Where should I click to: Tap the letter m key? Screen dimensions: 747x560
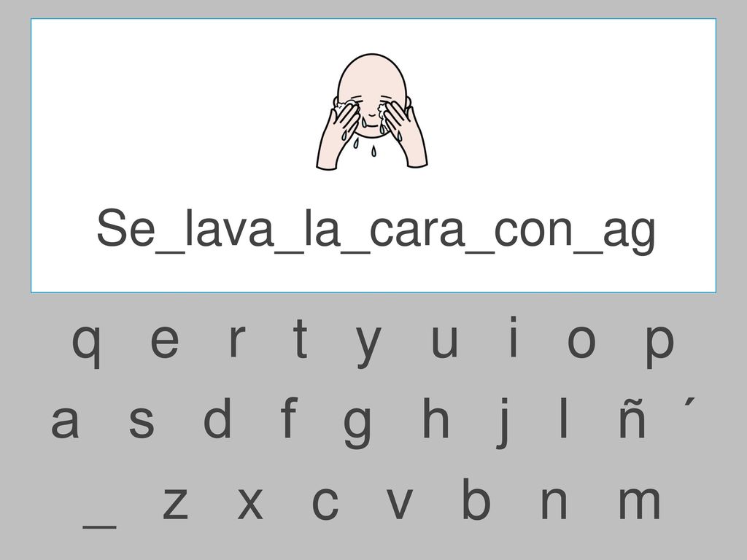point(639,502)
